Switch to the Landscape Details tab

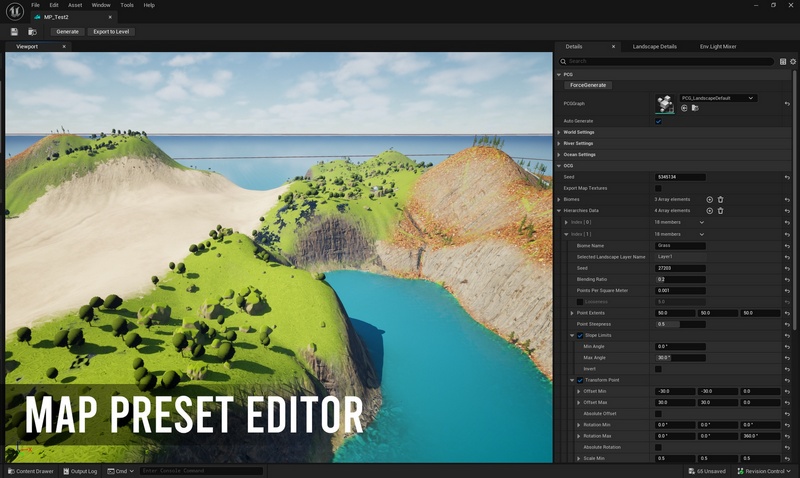pos(654,46)
